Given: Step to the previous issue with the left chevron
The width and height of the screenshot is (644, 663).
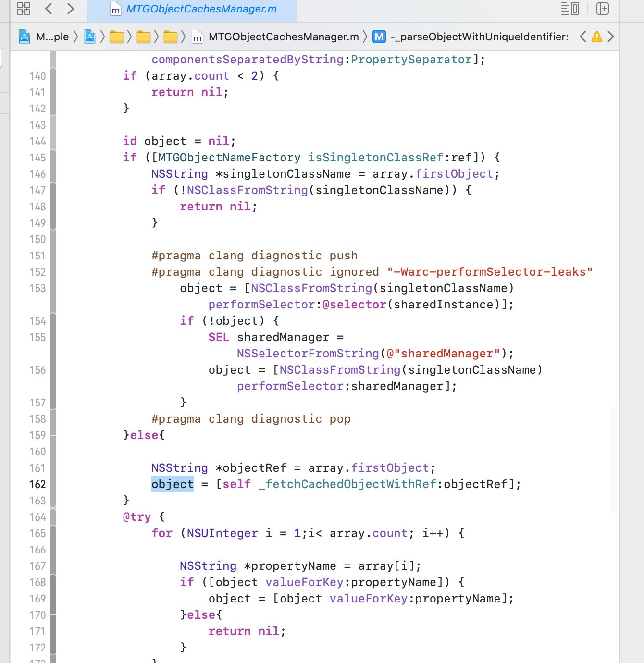Looking at the screenshot, I should (x=582, y=37).
